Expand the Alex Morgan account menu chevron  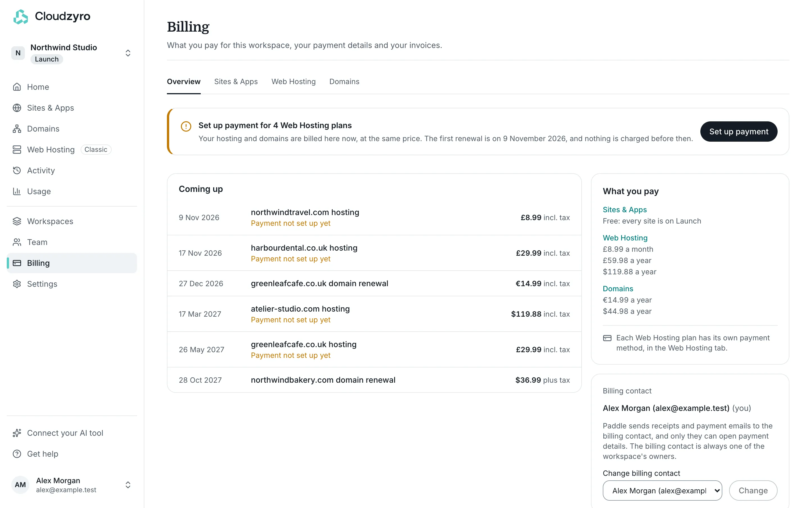point(128,485)
